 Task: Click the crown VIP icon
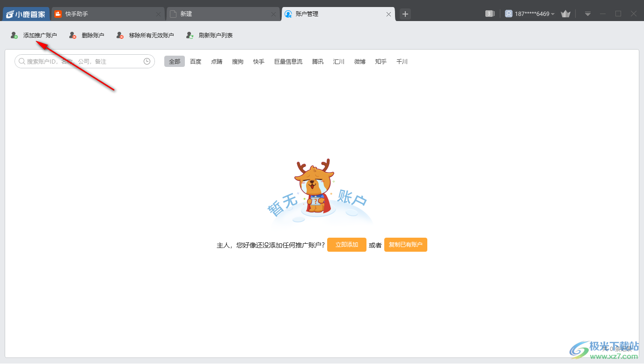point(565,14)
